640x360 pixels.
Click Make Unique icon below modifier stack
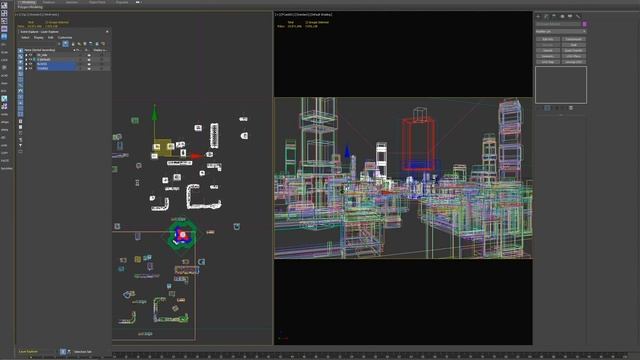point(558,108)
